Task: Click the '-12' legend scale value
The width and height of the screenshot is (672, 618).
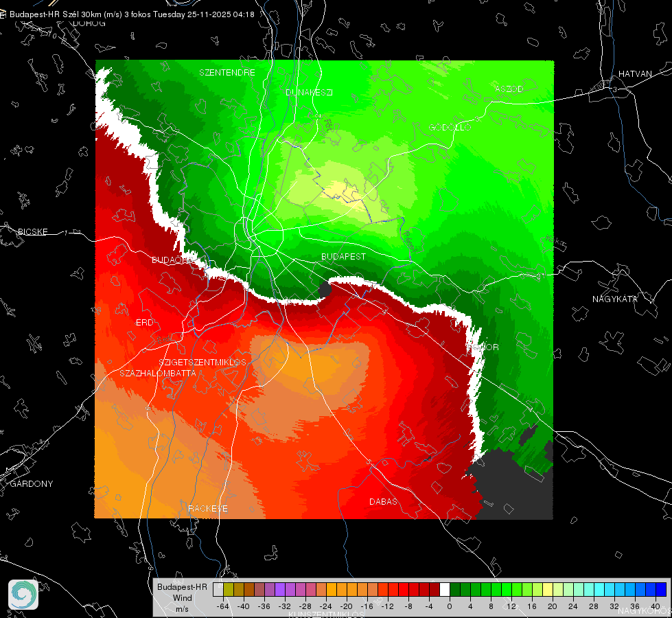Action: click(x=387, y=606)
